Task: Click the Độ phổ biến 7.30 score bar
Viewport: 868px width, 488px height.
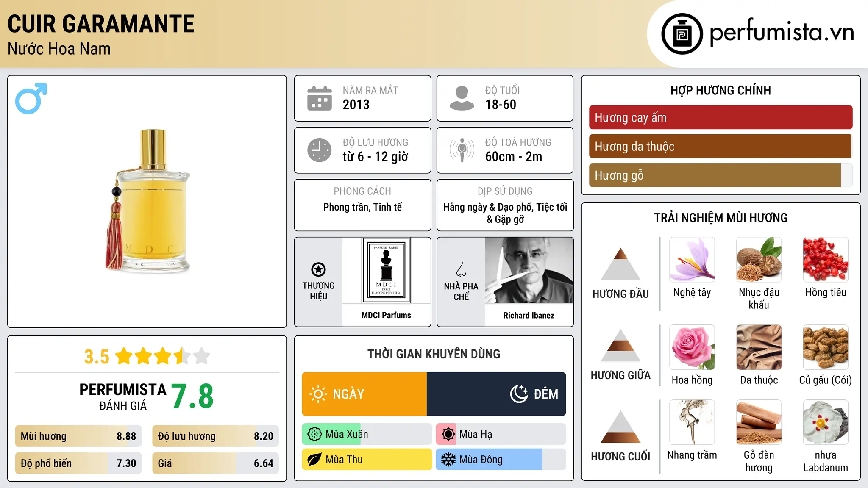Action: [x=78, y=463]
